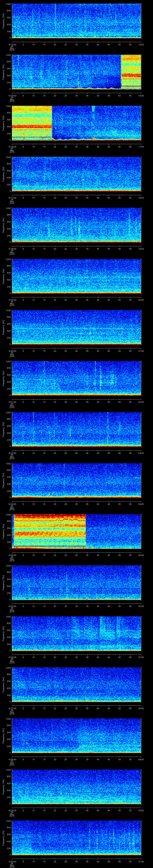Viewport: 153px width, 868px height.
Task: Click the '6:21:00' start time label
Action: 12,402
